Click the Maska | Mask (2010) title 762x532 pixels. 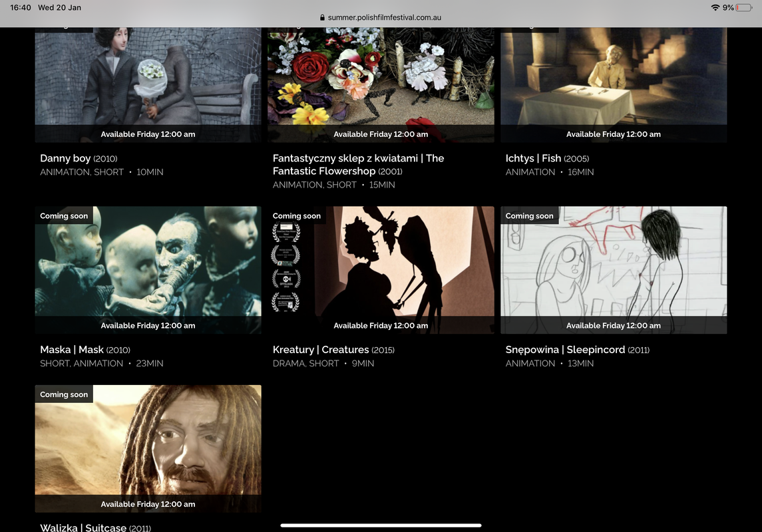[85, 350]
